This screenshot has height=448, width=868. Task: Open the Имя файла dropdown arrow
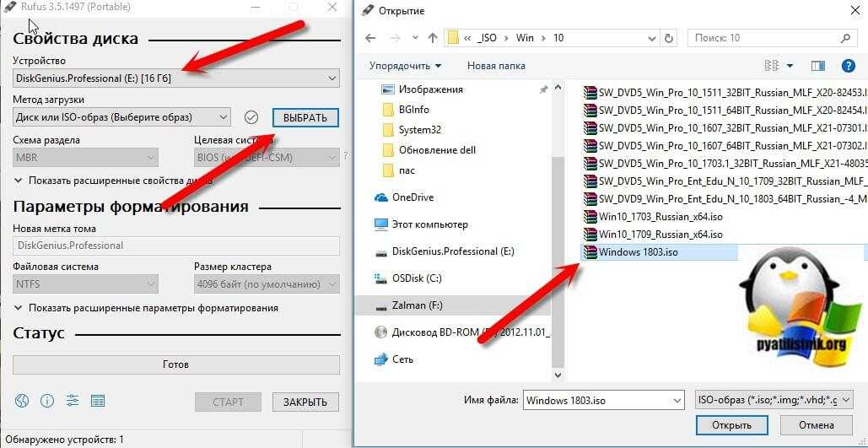tap(677, 400)
